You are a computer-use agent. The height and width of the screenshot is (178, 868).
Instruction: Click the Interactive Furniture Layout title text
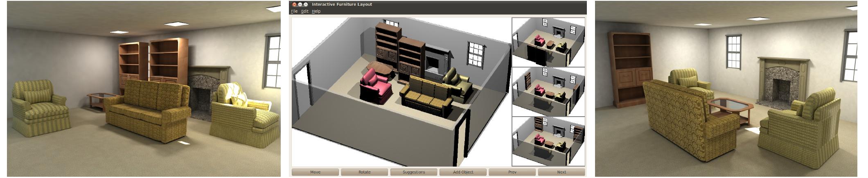tap(342, 4)
